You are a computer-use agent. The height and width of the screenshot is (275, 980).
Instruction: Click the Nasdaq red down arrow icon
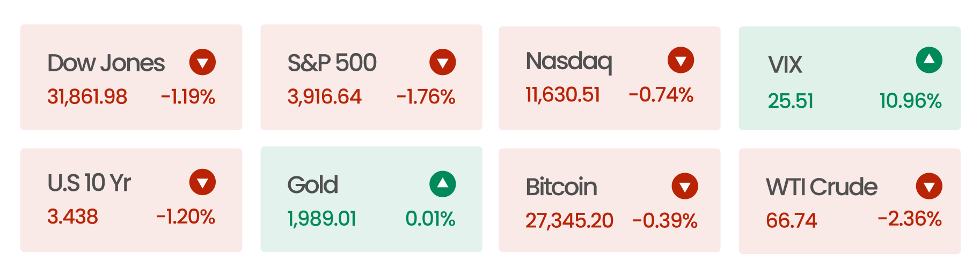pos(681,60)
